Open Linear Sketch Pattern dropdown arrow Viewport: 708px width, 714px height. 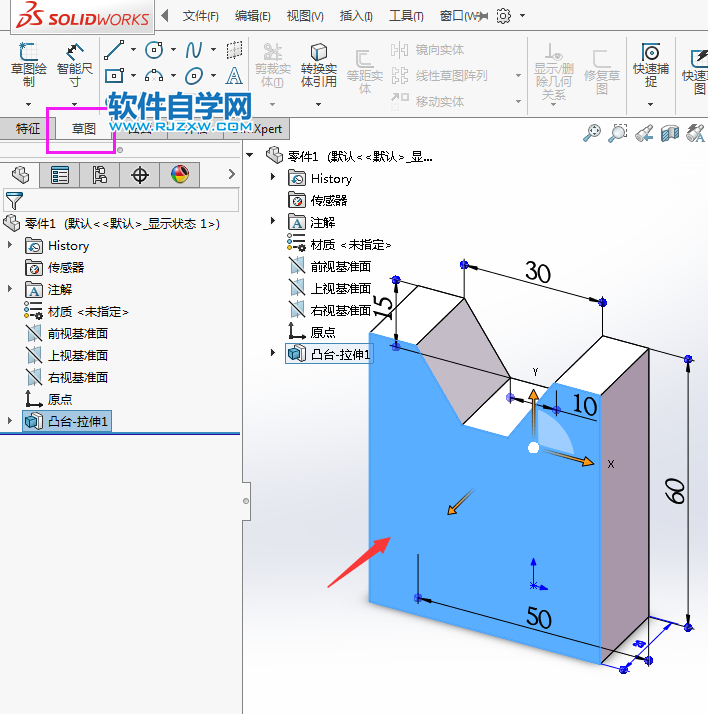pyautogui.click(x=518, y=75)
